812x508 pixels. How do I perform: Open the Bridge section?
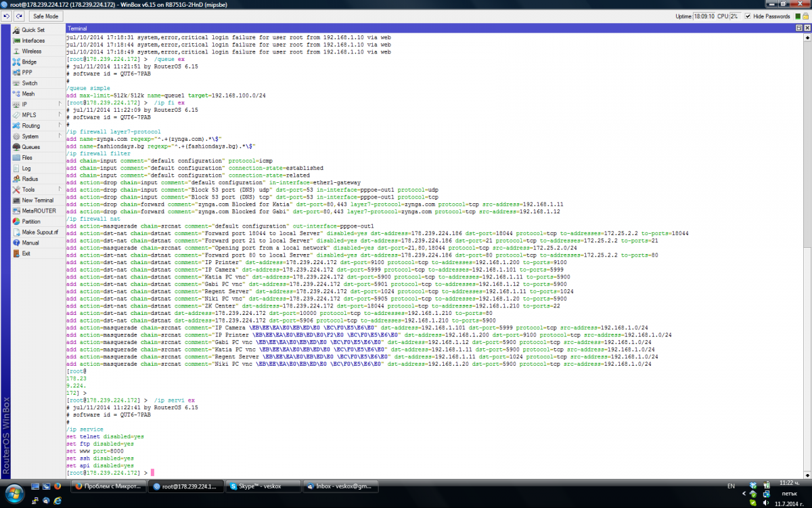pyautogui.click(x=29, y=62)
